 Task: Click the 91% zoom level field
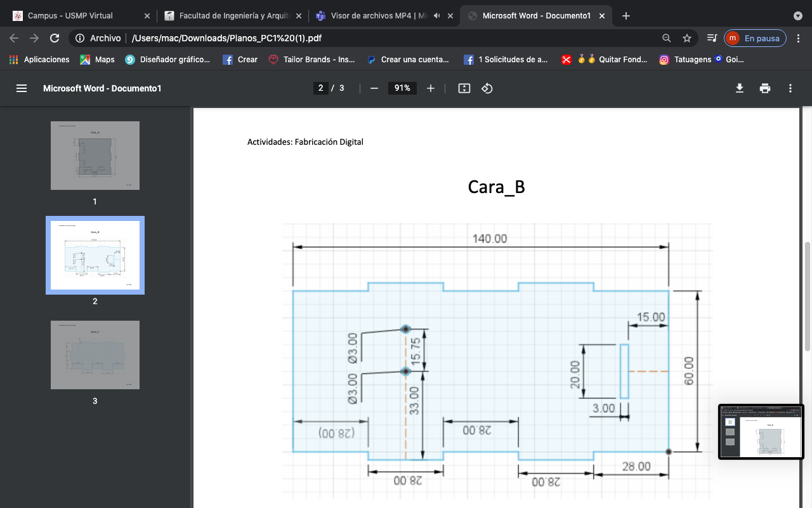[x=402, y=88]
